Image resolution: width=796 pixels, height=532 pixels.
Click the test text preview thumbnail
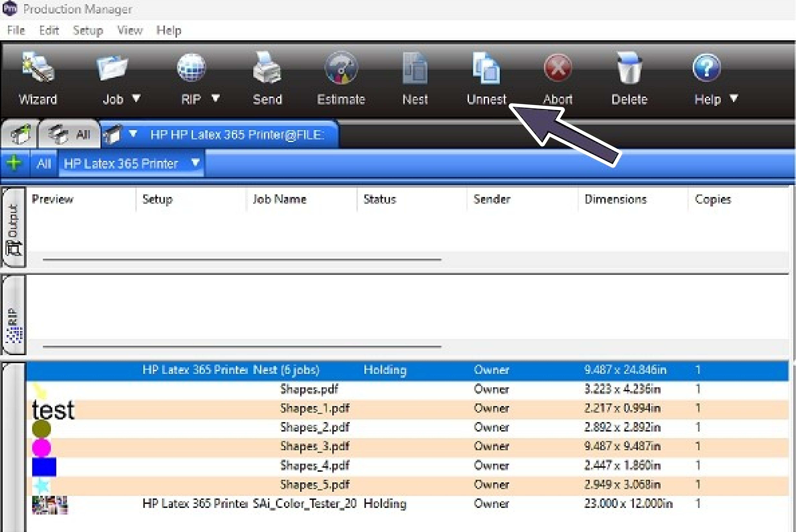53,410
